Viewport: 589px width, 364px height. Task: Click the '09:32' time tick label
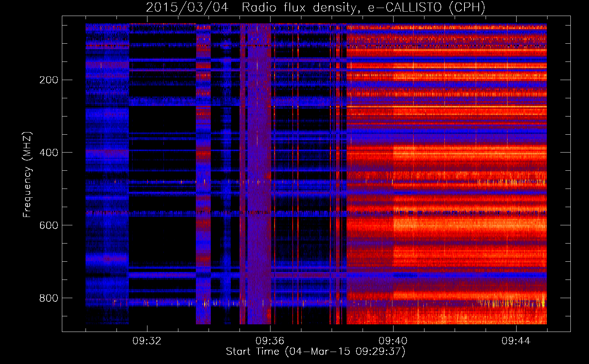(x=147, y=341)
